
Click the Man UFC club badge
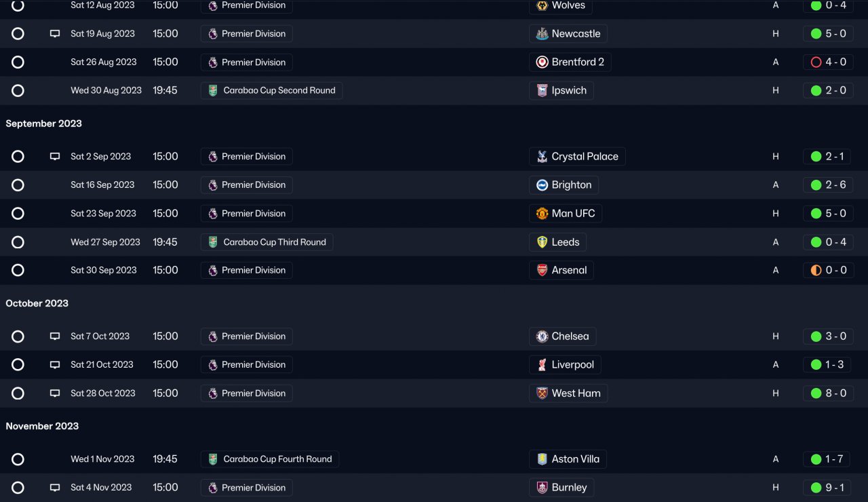coord(542,214)
